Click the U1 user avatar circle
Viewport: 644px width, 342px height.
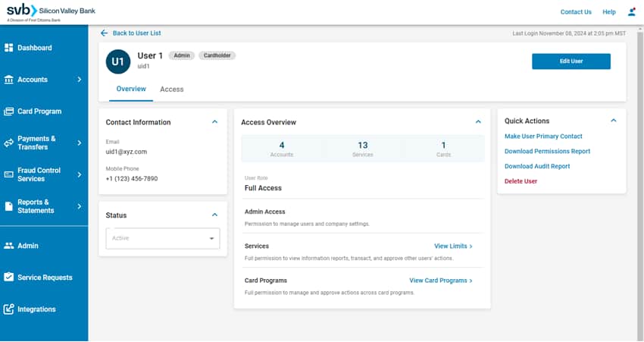pos(118,61)
